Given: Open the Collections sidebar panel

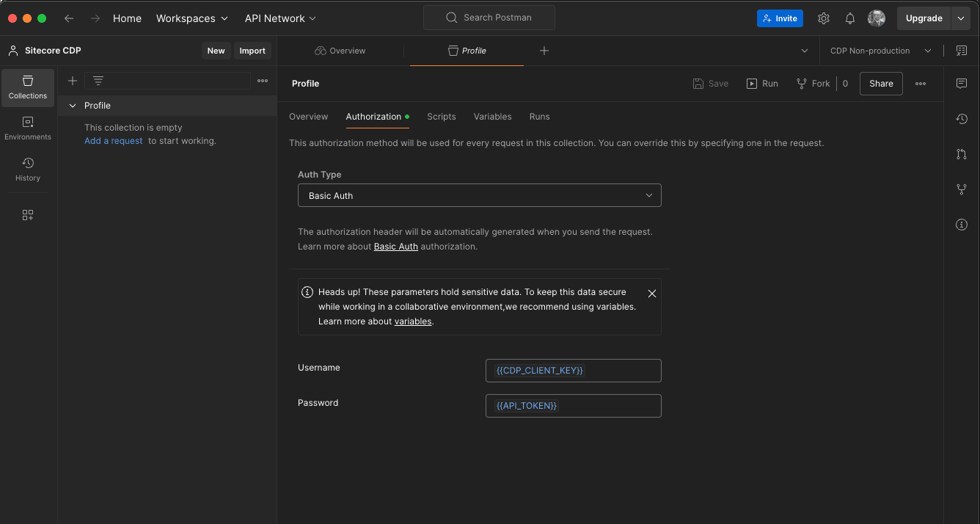Looking at the screenshot, I should (28, 87).
